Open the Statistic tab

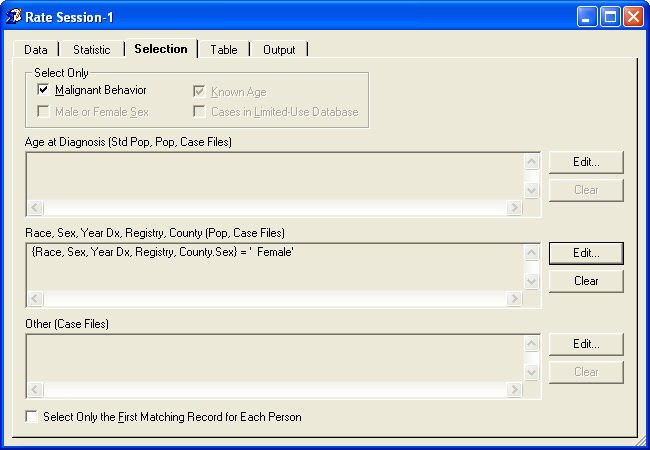point(91,50)
